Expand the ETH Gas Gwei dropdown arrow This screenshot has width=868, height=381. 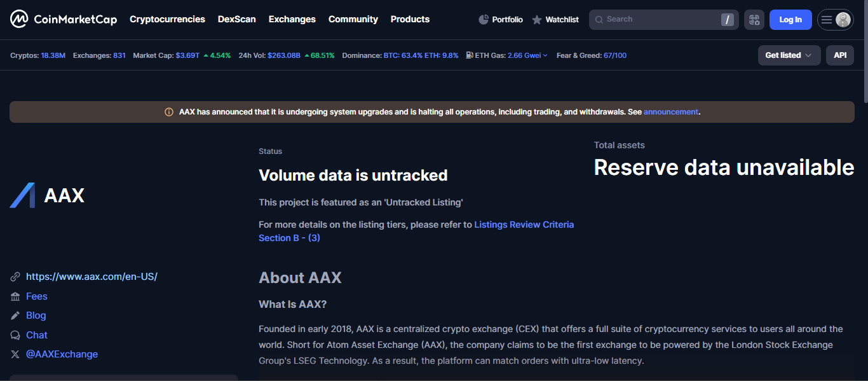click(x=545, y=56)
